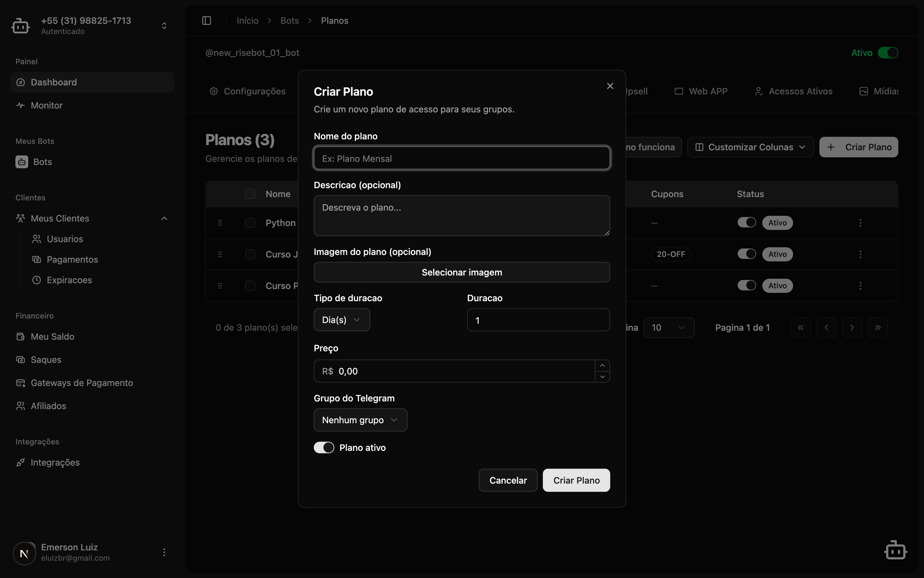Open Afiliados in the sidebar
The height and width of the screenshot is (578, 924).
pos(92,406)
